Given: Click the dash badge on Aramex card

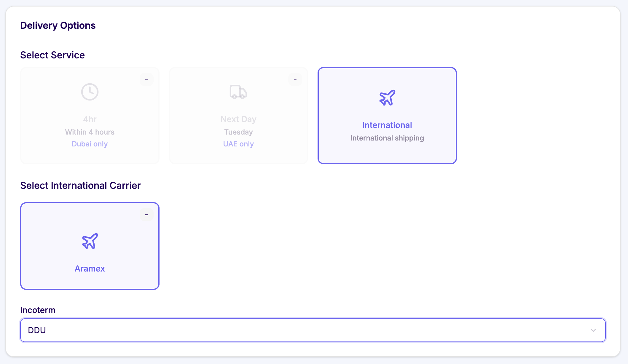Looking at the screenshot, I should coord(146,215).
